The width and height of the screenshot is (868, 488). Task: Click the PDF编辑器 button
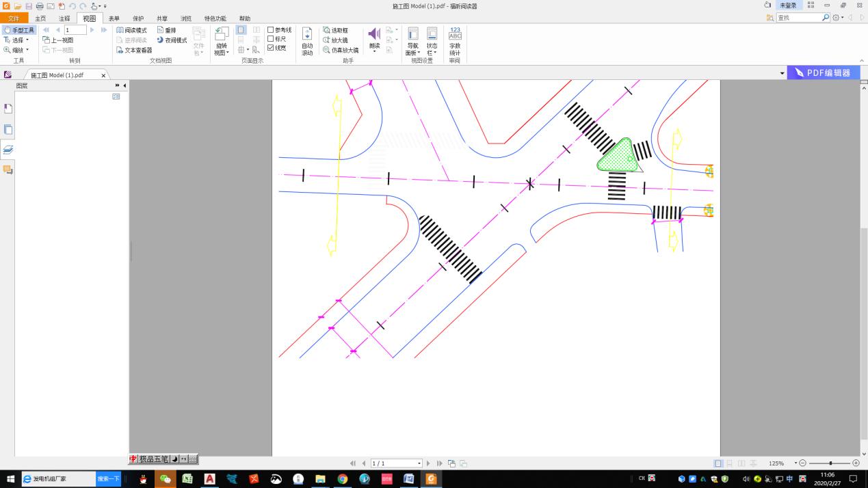coord(823,73)
